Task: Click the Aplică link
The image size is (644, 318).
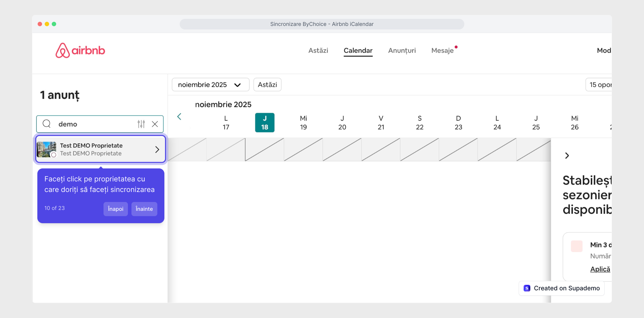Action: coord(600,269)
